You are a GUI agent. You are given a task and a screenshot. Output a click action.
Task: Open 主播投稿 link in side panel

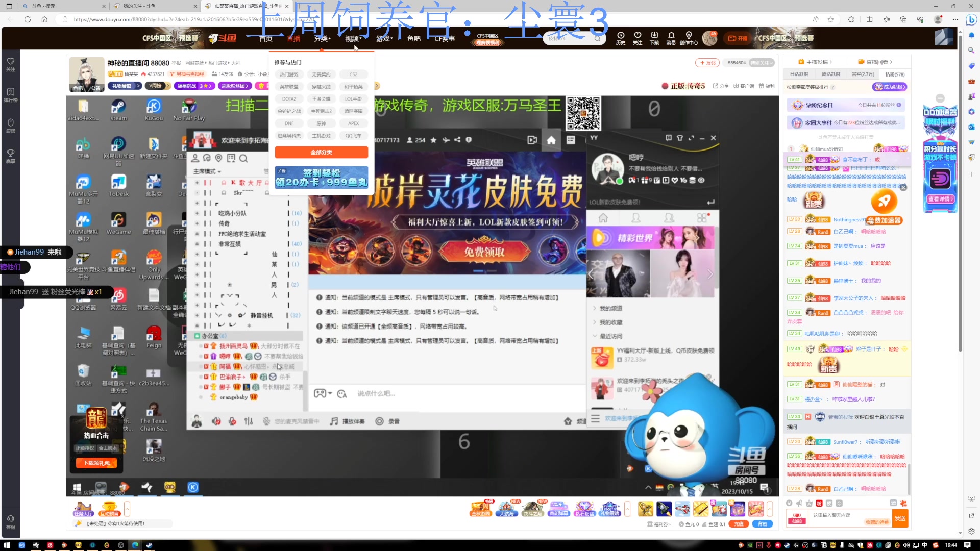(x=816, y=62)
